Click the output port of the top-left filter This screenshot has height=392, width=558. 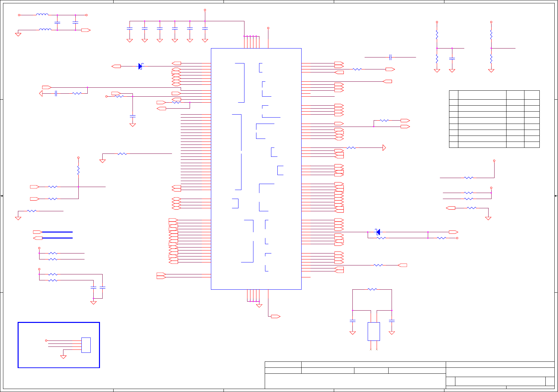point(86,30)
